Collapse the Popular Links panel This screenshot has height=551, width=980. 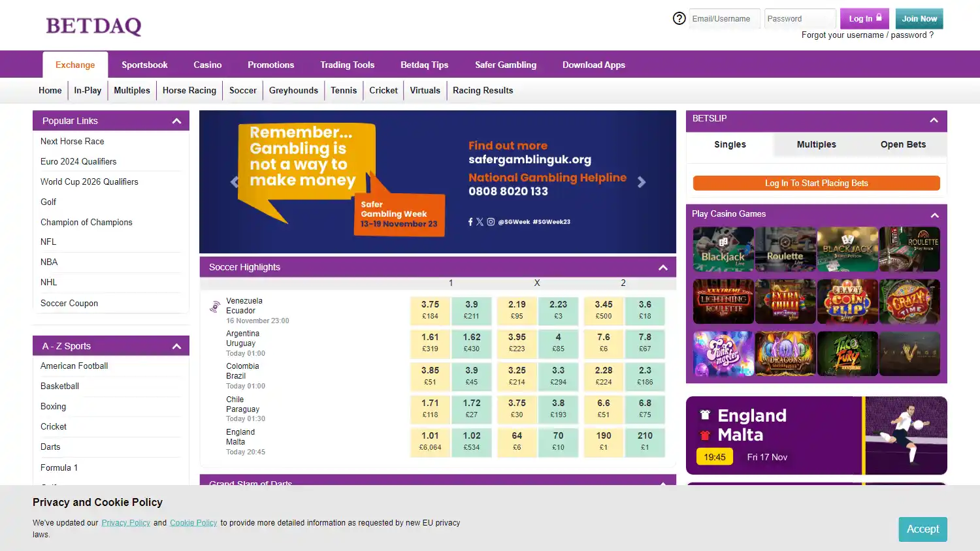point(176,121)
